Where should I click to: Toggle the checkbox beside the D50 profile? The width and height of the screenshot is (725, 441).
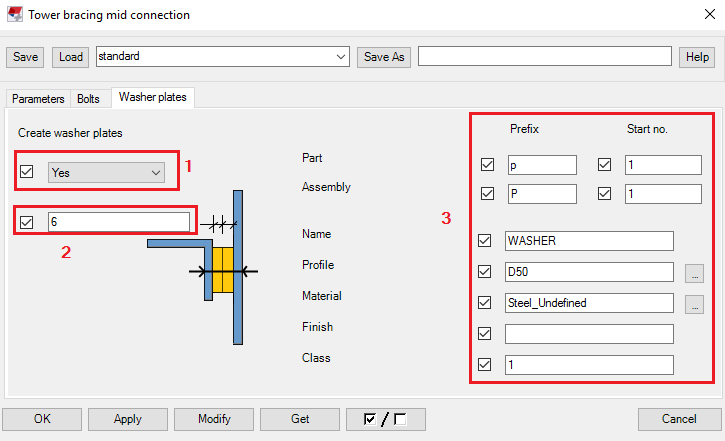click(486, 272)
